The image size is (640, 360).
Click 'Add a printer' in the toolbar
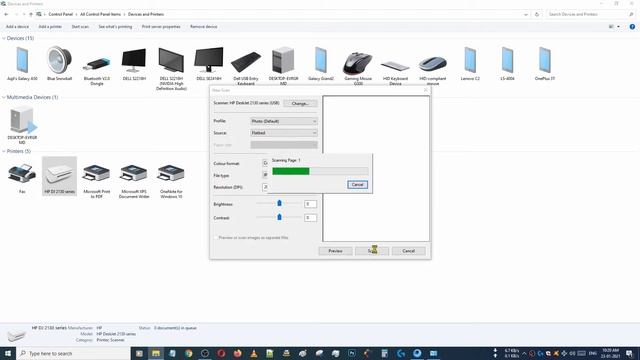click(50, 27)
